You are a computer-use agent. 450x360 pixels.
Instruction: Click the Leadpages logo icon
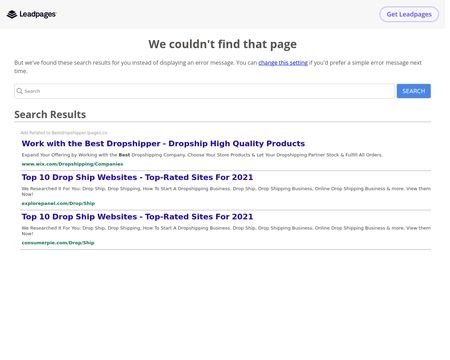tap(12, 14)
